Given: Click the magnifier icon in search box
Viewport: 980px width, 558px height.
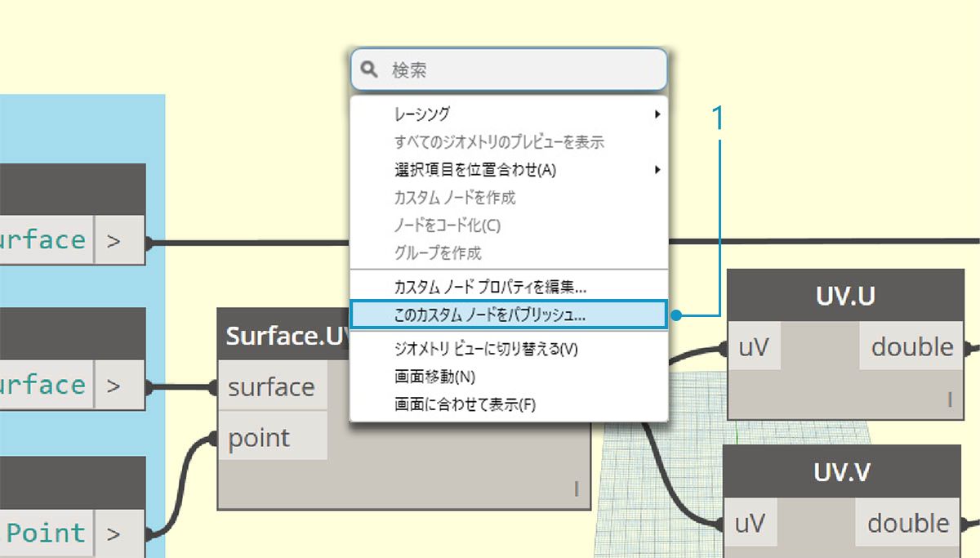Looking at the screenshot, I should pos(370,70).
